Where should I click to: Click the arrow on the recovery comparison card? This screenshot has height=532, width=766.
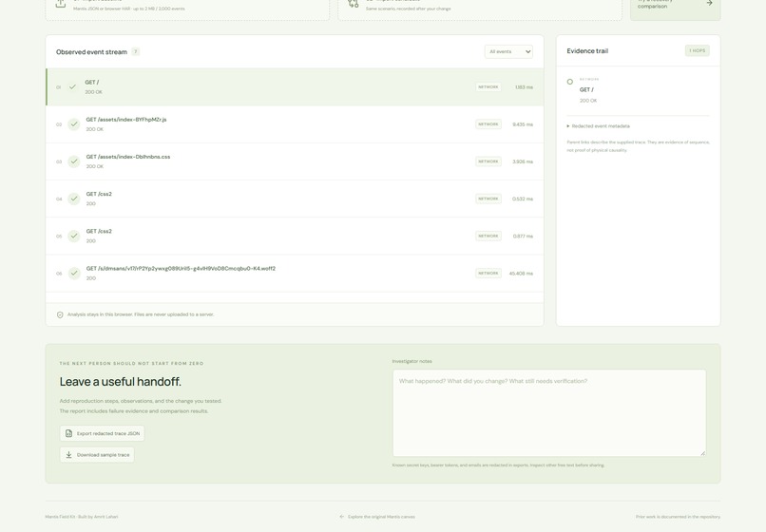pos(709,3)
